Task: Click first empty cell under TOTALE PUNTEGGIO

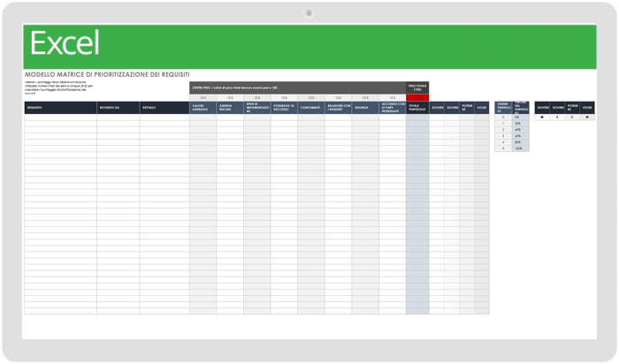Action: pyautogui.click(x=417, y=118)
